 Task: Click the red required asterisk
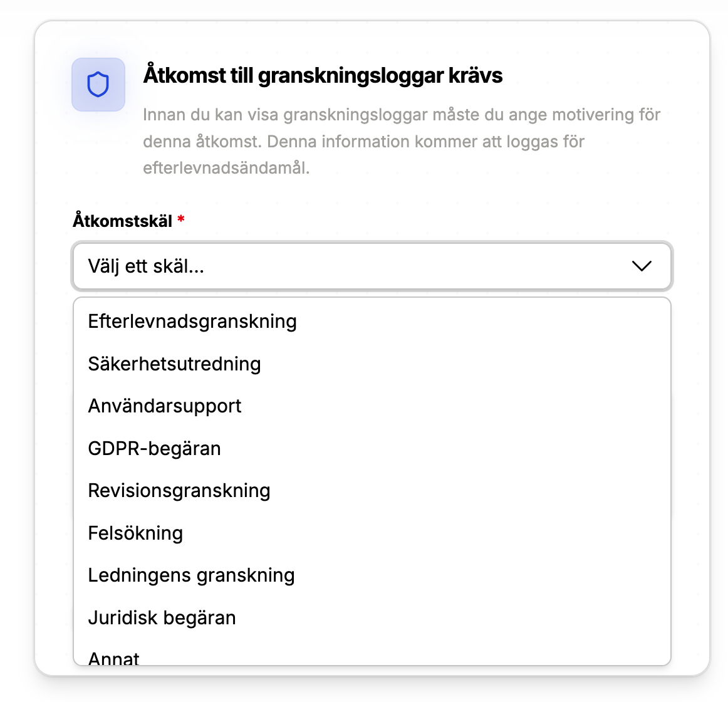coord(181,220)
